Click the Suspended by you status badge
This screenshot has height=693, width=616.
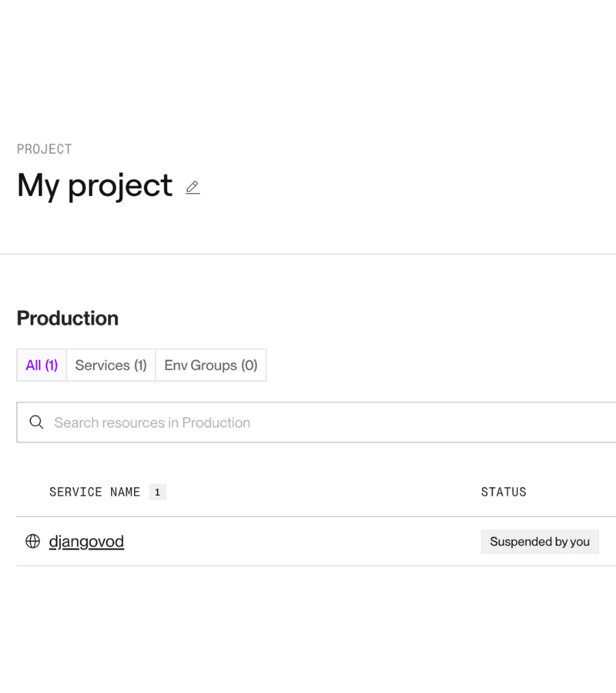tap(539, 542)
